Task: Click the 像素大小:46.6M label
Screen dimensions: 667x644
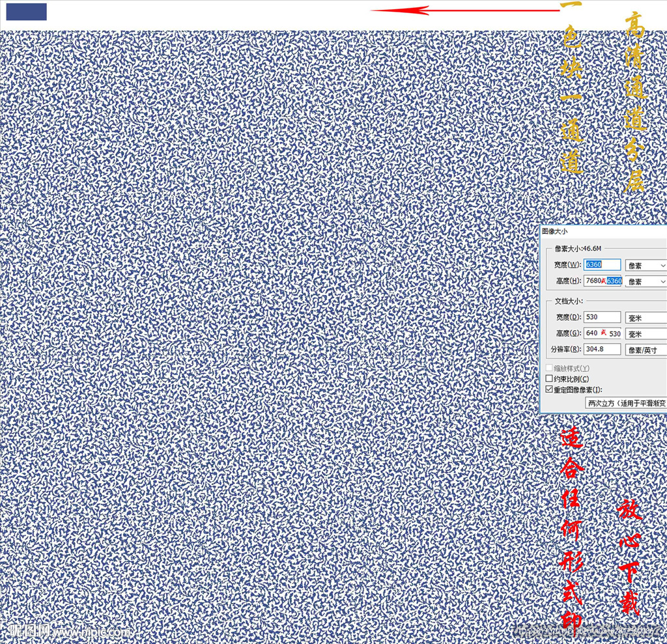Action: pyautogui.click(x=578, y=248)
